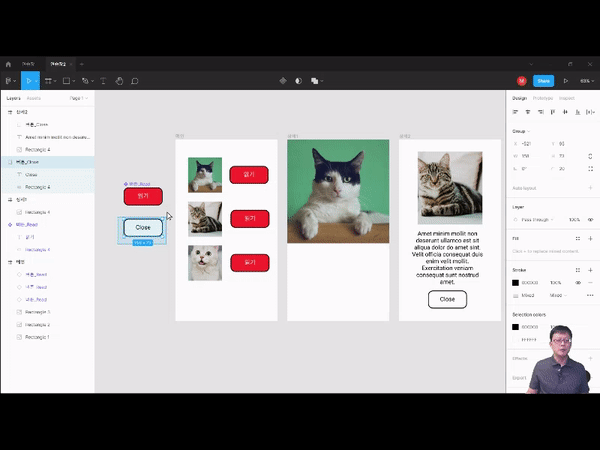Select the Comment tool
600x450 pixels.
(135, 81)
